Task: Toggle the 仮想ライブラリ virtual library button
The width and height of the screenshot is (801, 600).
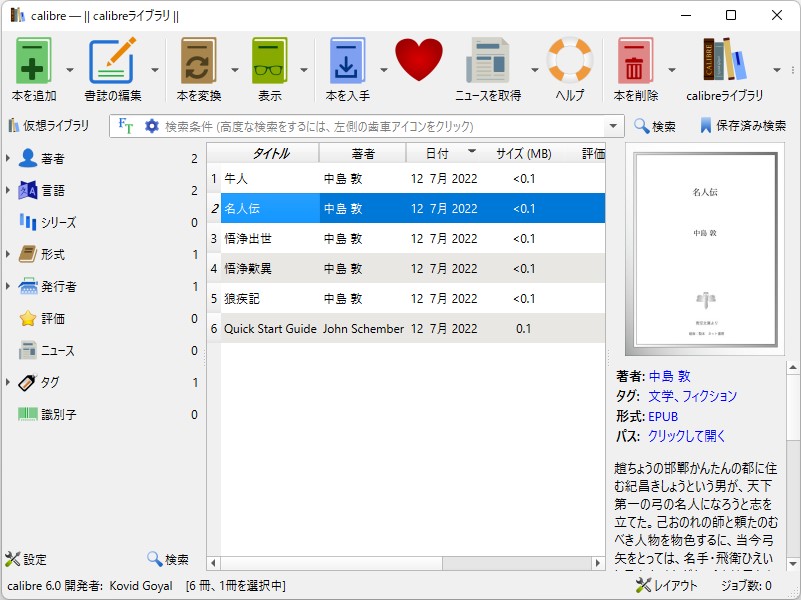Action: [x=55, y=124]
